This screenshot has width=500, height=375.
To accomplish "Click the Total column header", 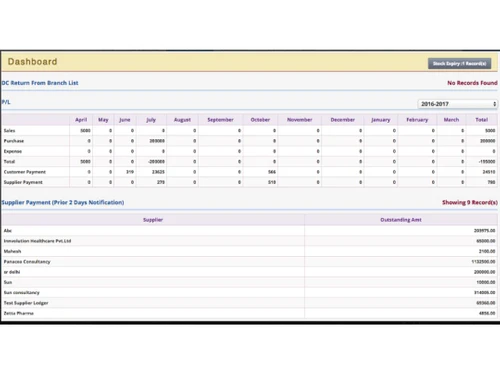I will (482, 120).
